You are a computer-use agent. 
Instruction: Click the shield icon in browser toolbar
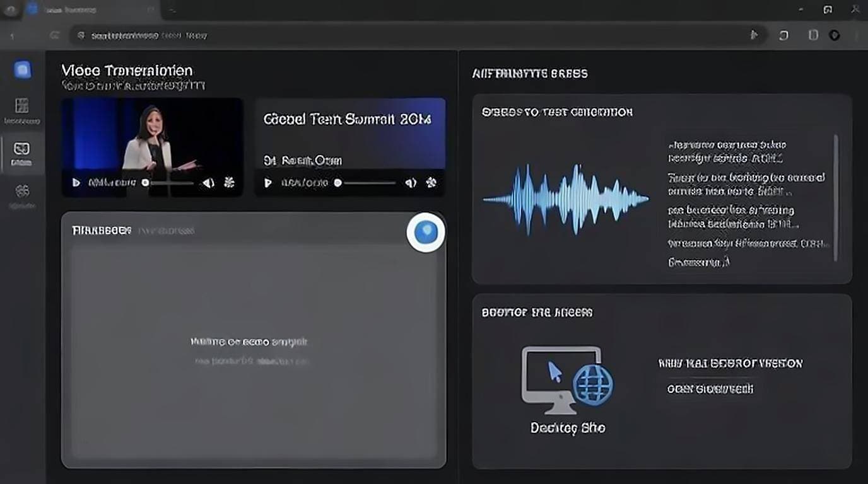835,35
